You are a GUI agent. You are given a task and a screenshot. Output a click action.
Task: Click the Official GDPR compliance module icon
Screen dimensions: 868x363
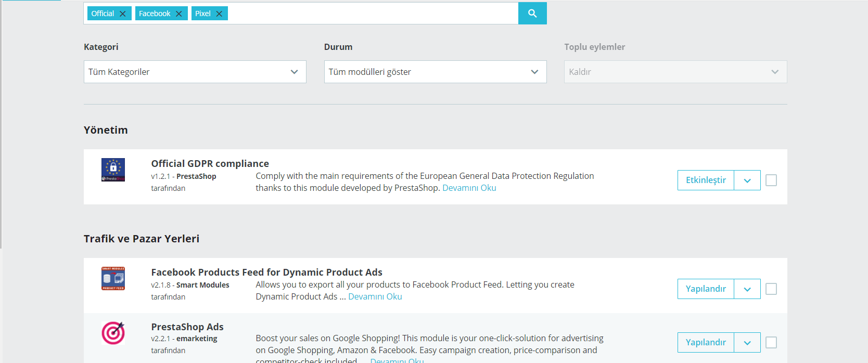[113, 170]
